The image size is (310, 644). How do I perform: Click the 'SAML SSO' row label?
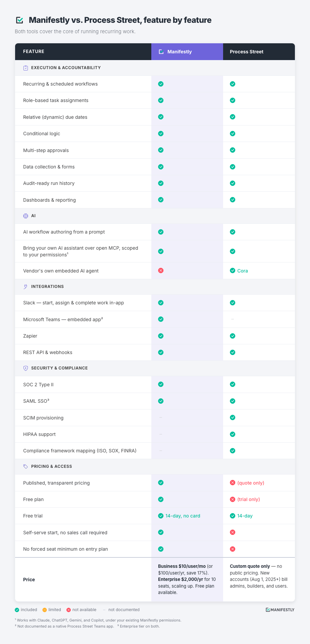pos(36,401)
